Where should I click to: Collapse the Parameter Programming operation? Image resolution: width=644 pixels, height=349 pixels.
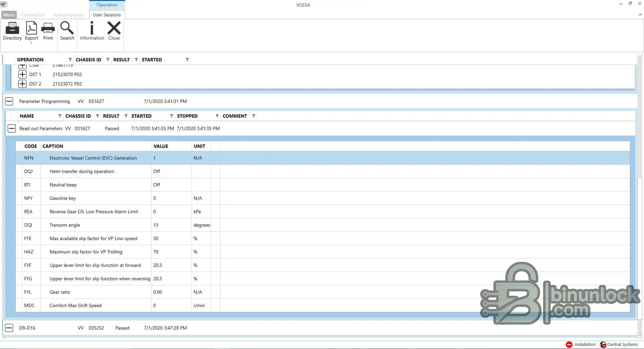pos(9,101)
